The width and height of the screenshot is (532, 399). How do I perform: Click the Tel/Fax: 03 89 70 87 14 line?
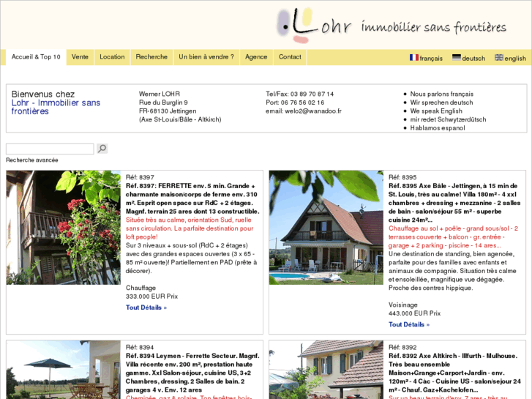(299, 94)
